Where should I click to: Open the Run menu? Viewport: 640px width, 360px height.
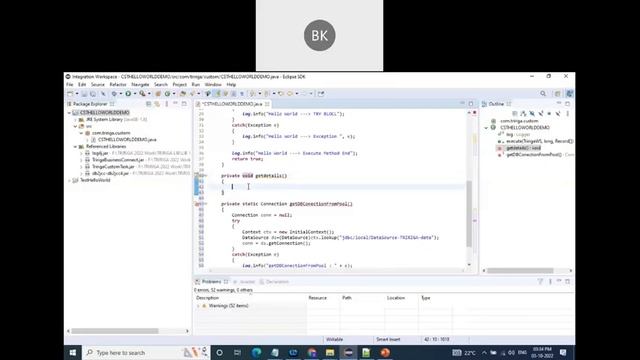point(196,84)
